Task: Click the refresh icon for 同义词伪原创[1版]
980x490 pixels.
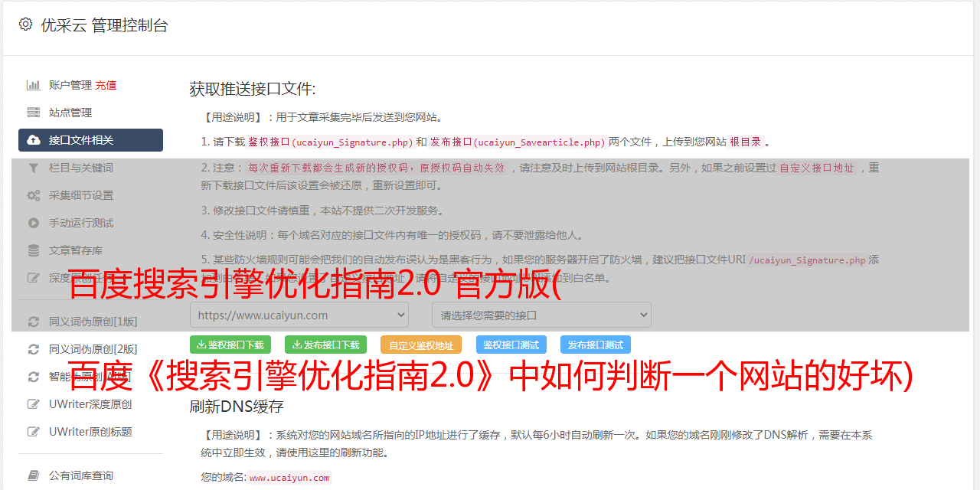Action: (34, 322)
